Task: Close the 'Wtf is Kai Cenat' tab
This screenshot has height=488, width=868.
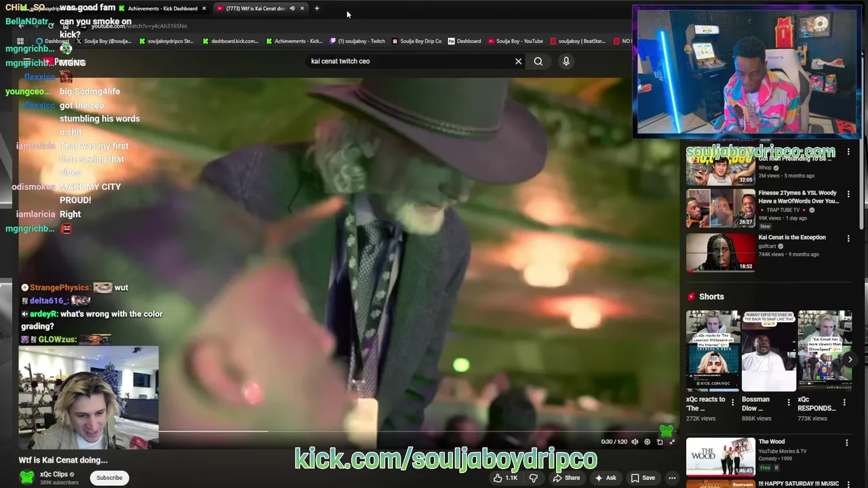Action: click(302, 8)
